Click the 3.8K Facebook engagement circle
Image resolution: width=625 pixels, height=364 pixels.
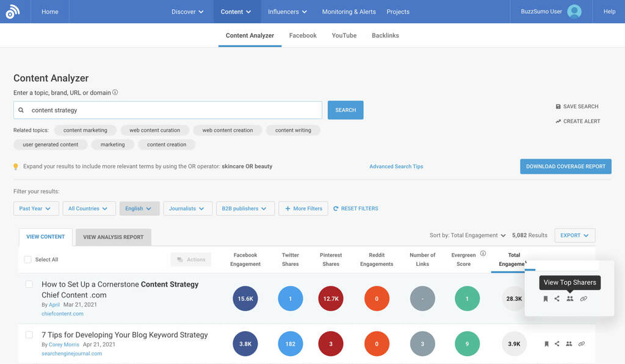point(245,344)
